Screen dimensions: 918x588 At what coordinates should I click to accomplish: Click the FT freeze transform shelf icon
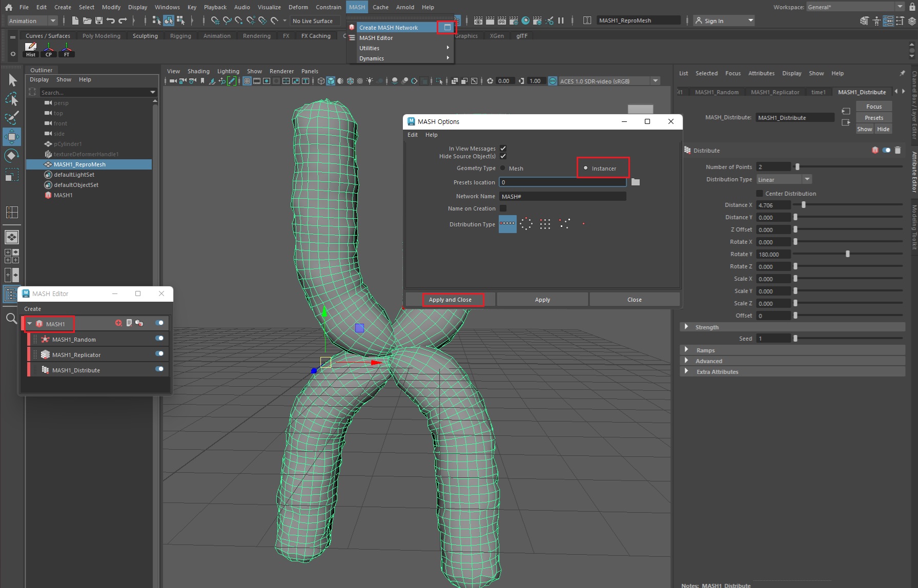click(x=67, y=50)
